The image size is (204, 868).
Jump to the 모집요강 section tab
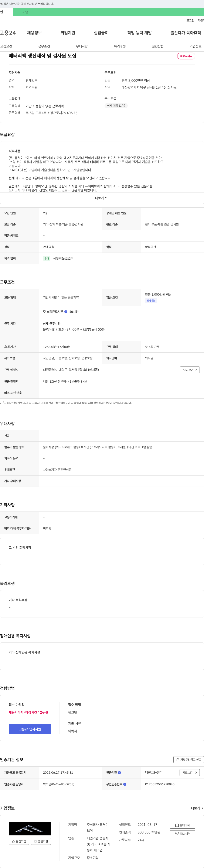click(6, 46)
